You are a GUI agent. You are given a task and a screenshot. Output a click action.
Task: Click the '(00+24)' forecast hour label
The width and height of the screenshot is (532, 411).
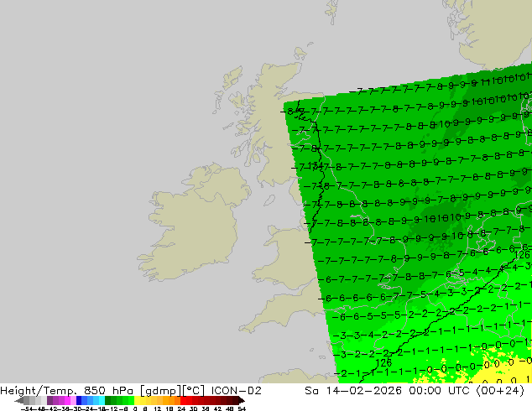point(500,391)
